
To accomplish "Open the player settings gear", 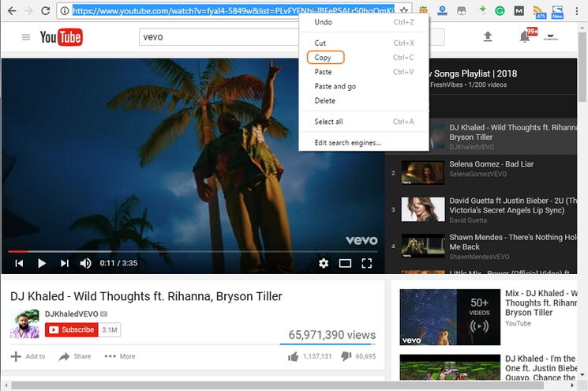I will coord(324,263).
